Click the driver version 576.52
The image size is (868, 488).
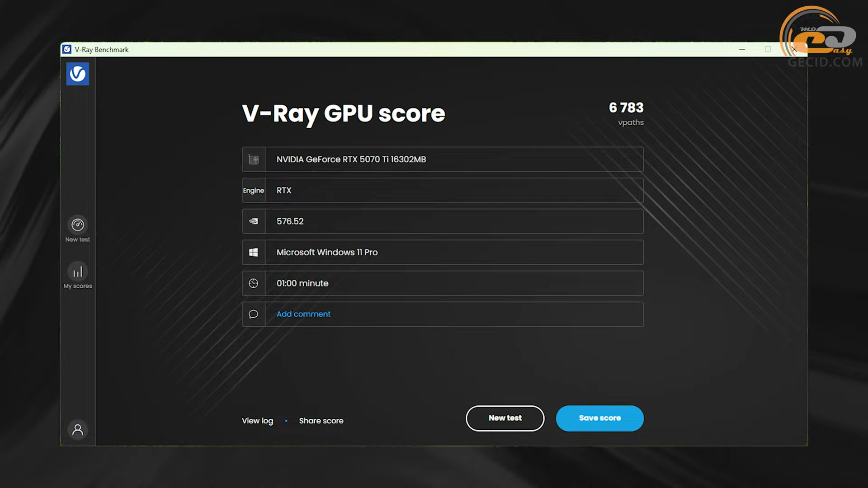[x=290, y=221]
